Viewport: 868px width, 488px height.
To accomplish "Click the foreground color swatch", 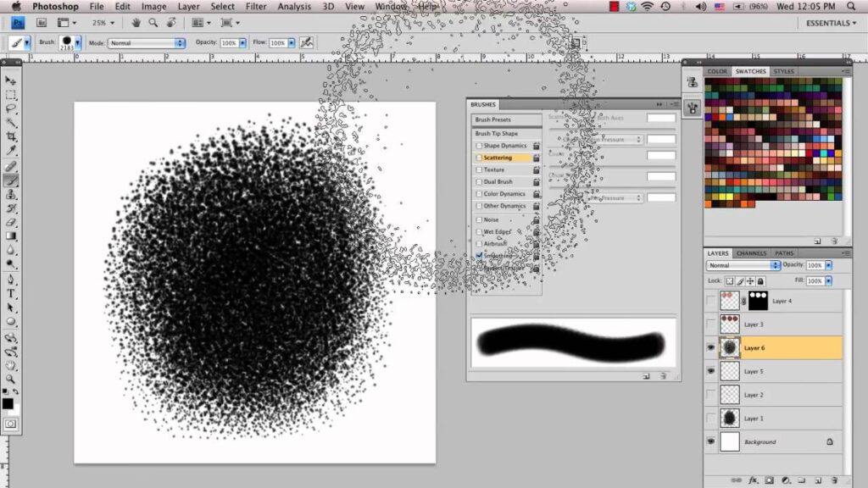I will tap(8, 403).
